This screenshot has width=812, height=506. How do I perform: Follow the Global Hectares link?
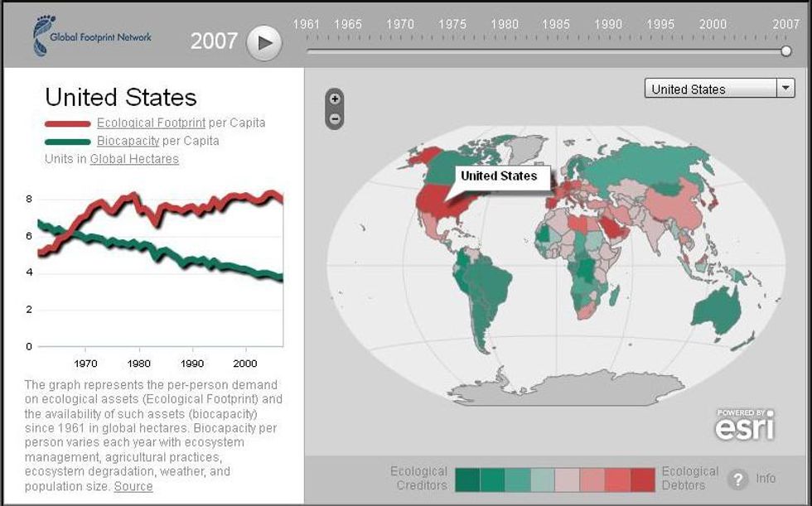tap(134, 159)
